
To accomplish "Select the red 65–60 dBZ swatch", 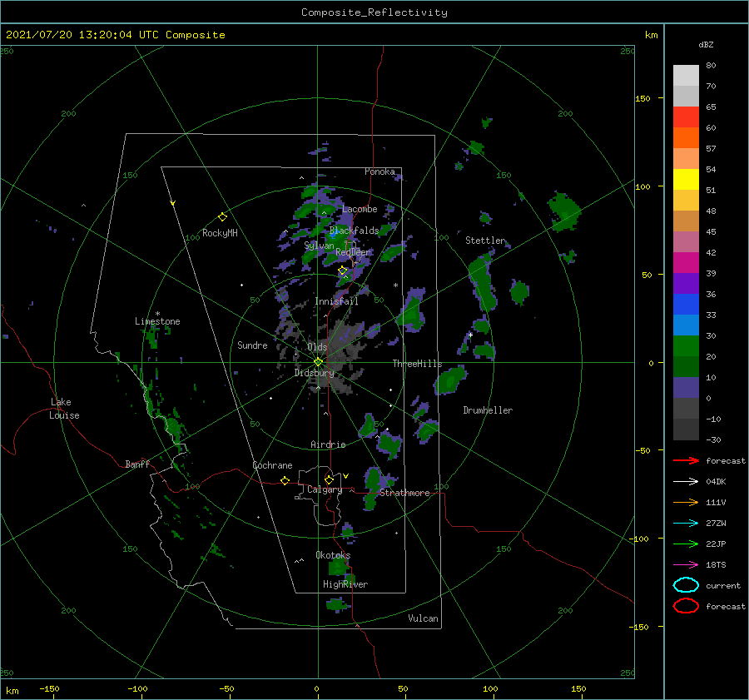I will (x=686, y=117).
